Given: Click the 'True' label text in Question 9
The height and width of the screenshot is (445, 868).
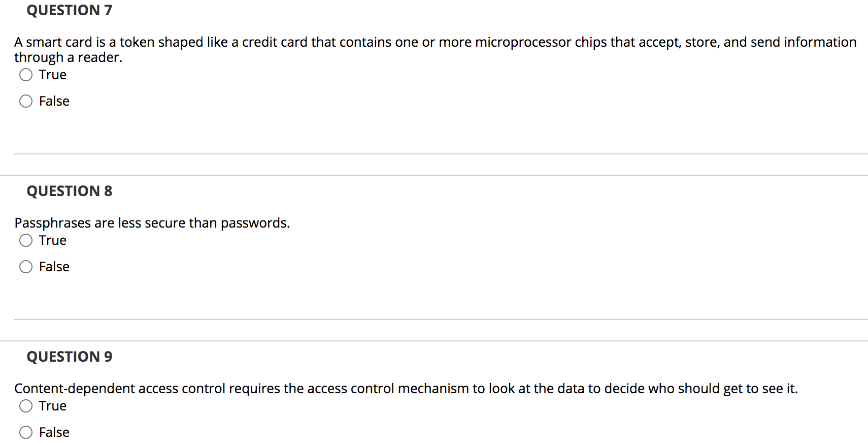Looking at the screenshot, I should [x=53, y=406].
